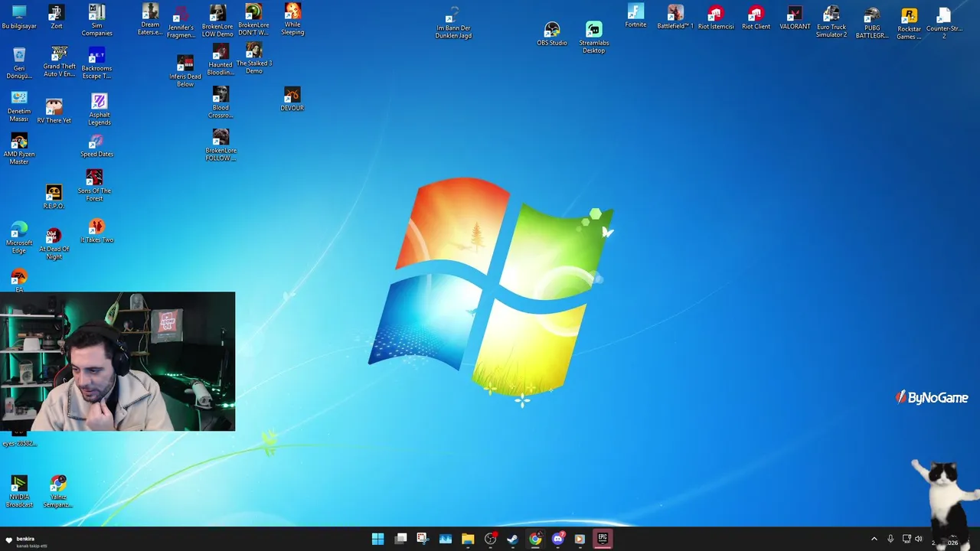
Task: Select the VALORANT desktop icon
Action: [795, 17]
